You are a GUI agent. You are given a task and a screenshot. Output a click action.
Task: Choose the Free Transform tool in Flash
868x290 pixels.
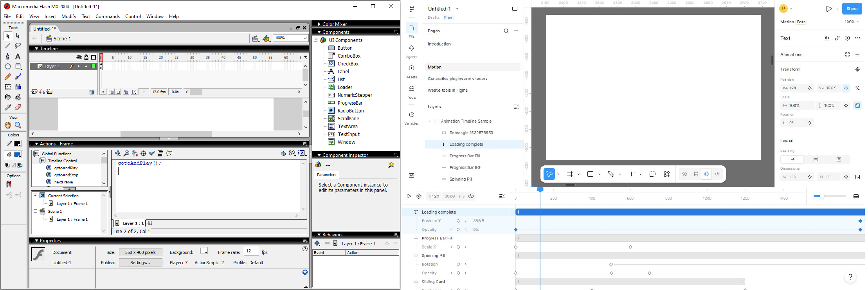8,87
